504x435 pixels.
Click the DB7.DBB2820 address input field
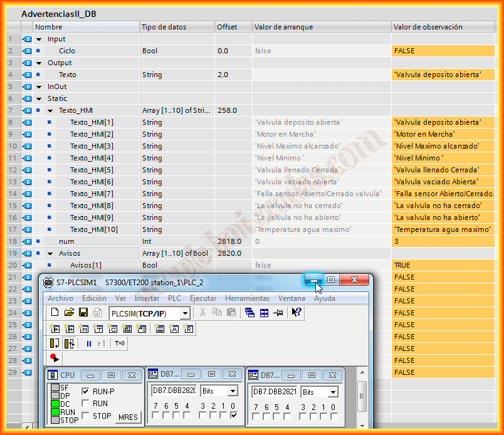point(174,390)
